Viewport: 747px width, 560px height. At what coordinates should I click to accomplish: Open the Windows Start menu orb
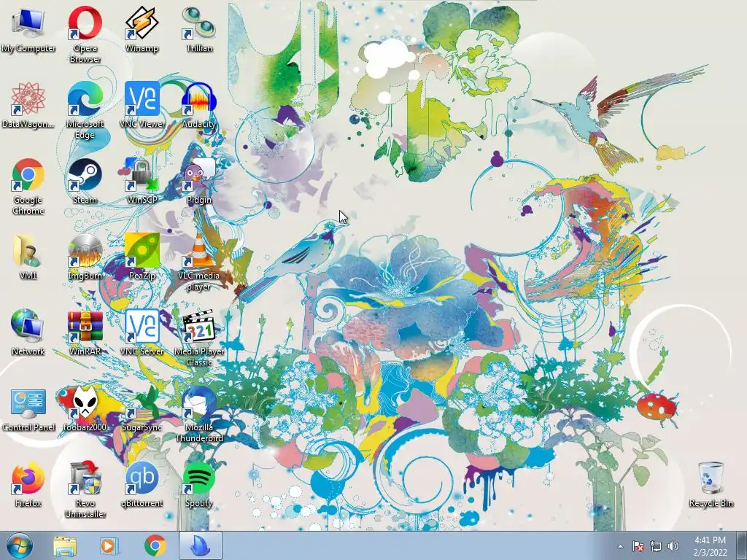(x=20, y=546)
